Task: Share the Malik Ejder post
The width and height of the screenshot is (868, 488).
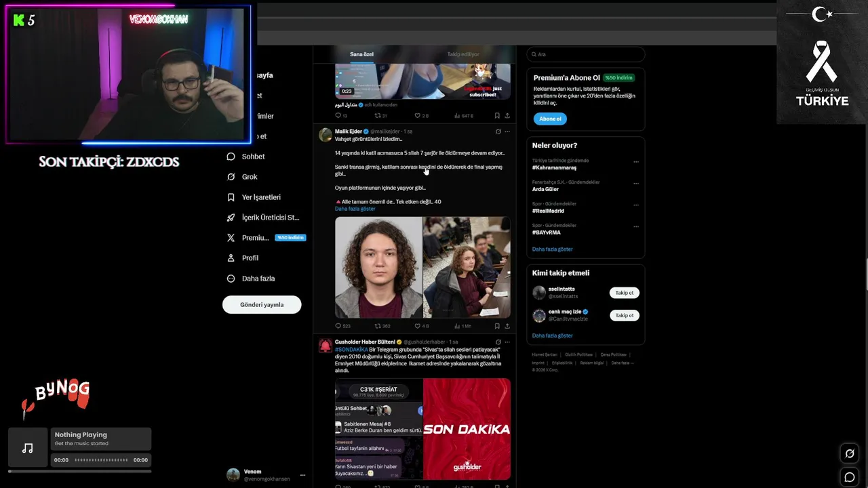Action: 507,326
